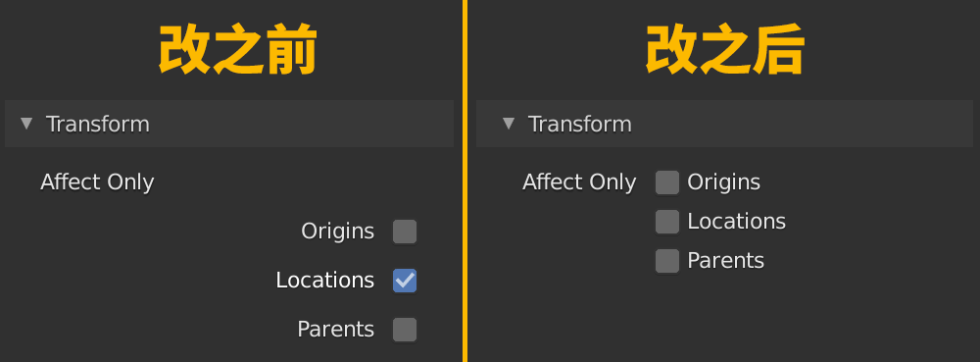The image size is (980, 362).
Task: Click the Parents label under 改之后
Action: coord(725,261)
